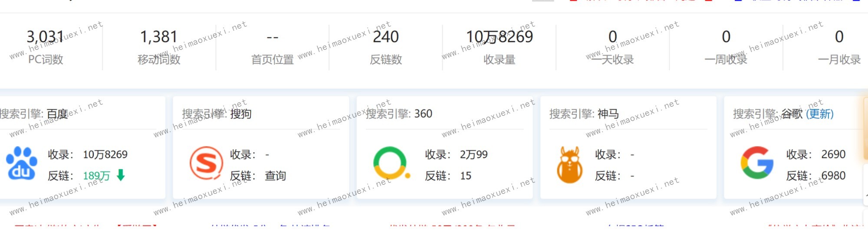Click the Baidu paw logo icon
868x239 pixels.
(x=22, y=164)
